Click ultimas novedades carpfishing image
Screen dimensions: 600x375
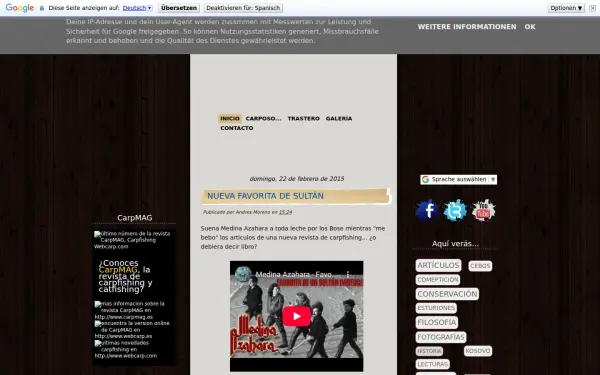[126, 349]
